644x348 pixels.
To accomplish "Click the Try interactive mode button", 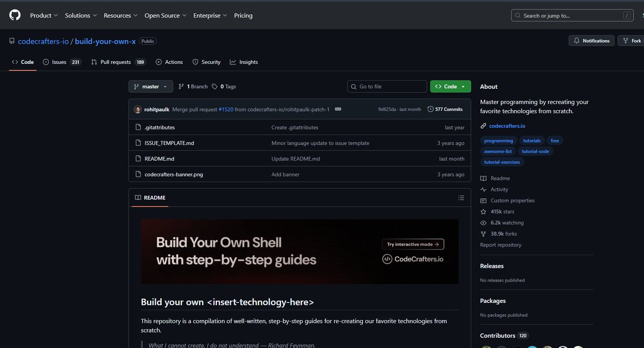I will pyautogui.click(x=413, y=244).
